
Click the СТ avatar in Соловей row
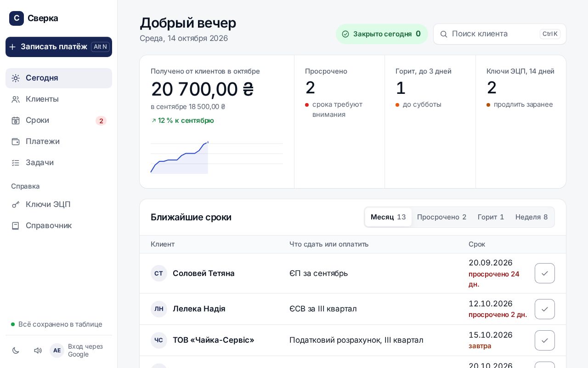tap(159, 273)
